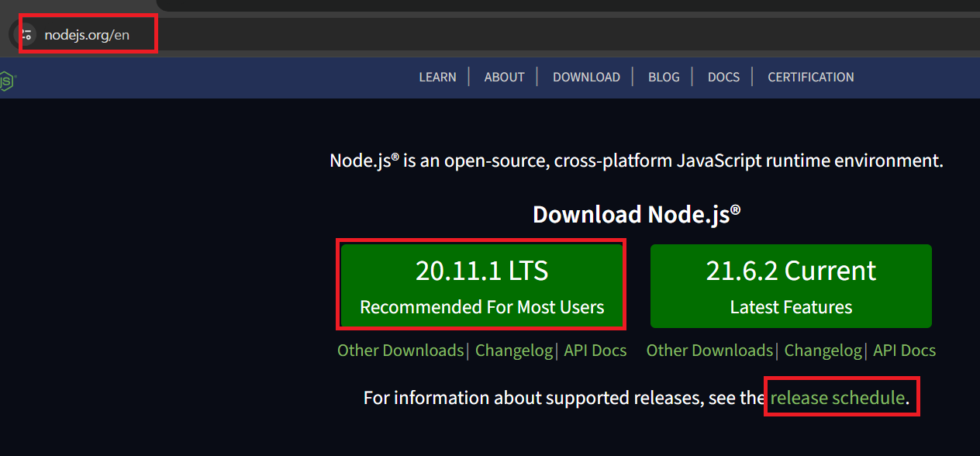The width and height of the screenshot is (980, 456).
Task: Open Other Downloads under the Current button
Action: [709, 351]
